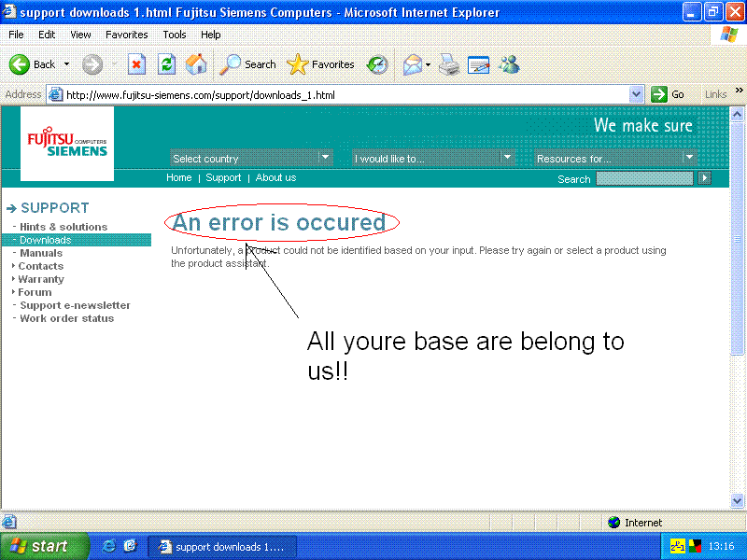Launch Internet Explorer from quick launch

click(108, 546)
